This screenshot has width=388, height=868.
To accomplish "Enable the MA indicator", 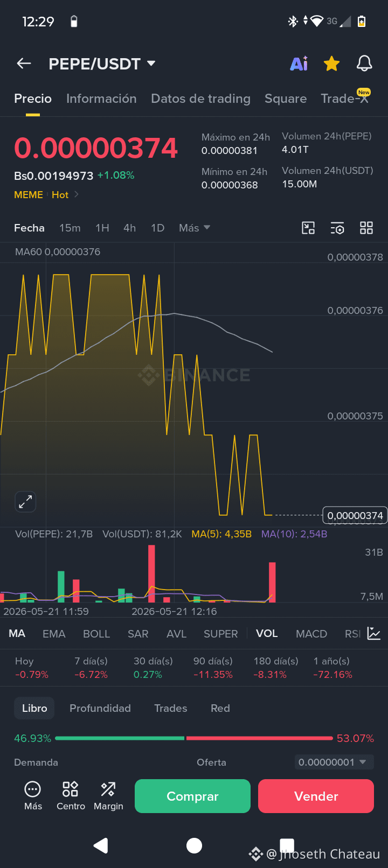I will click(17, 633).
